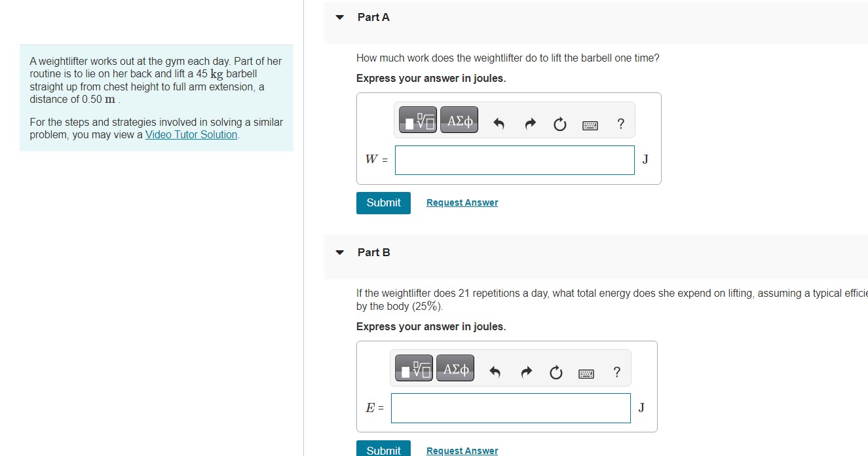
Task: Click the ΑΣφ symbols icon in Part B
Action: [455, 368]
